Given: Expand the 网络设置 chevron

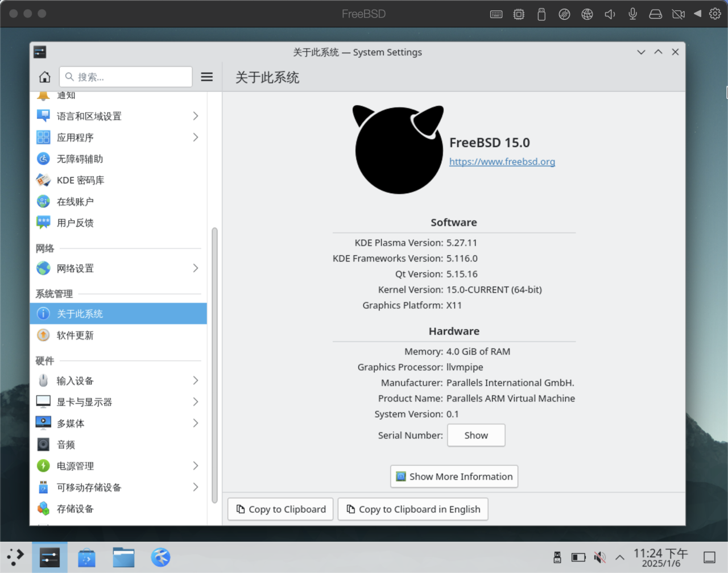Looking at the screenshot, I should [x=196, y=268].
